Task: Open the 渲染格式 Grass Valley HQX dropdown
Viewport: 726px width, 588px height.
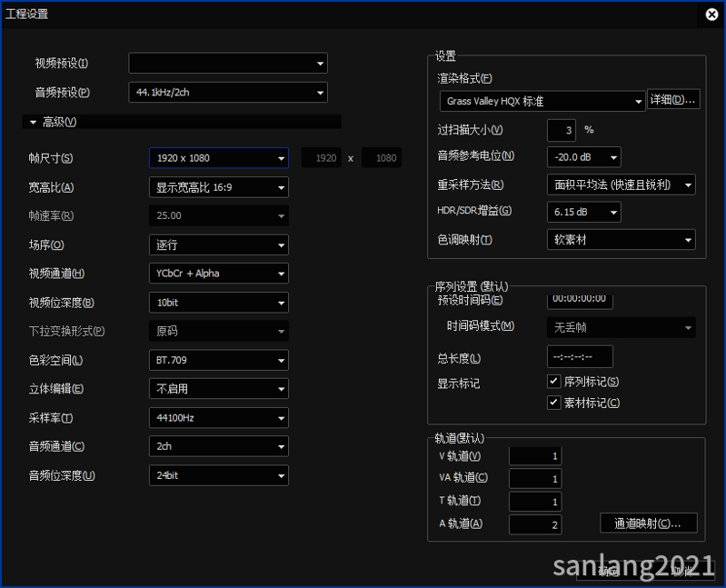Action: click(x=542, y=101)
